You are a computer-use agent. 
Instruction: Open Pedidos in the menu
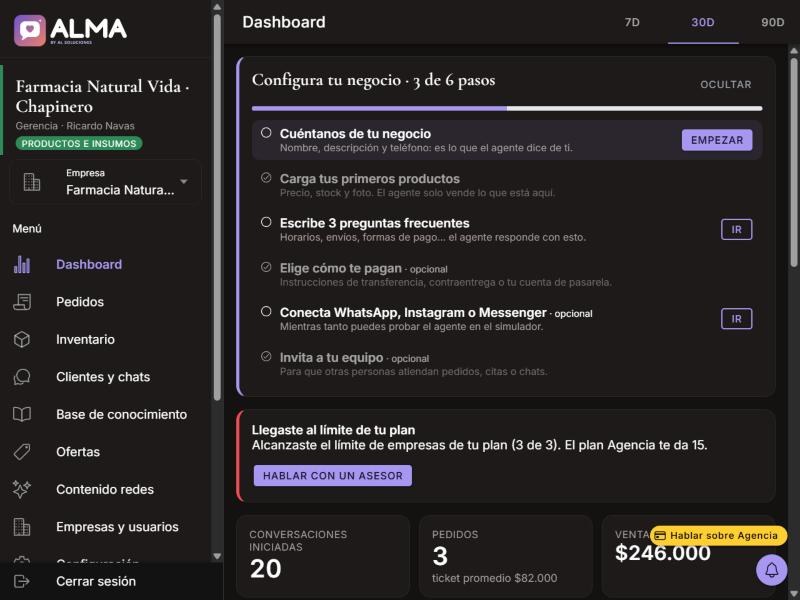pos(106,302)
